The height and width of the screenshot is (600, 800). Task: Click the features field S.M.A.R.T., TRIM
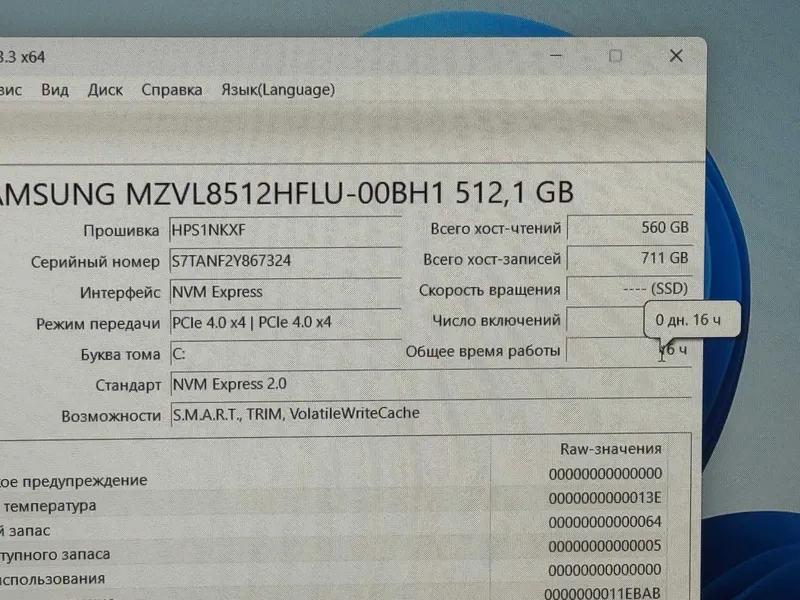pyautogui.click(x=431, y=413)
